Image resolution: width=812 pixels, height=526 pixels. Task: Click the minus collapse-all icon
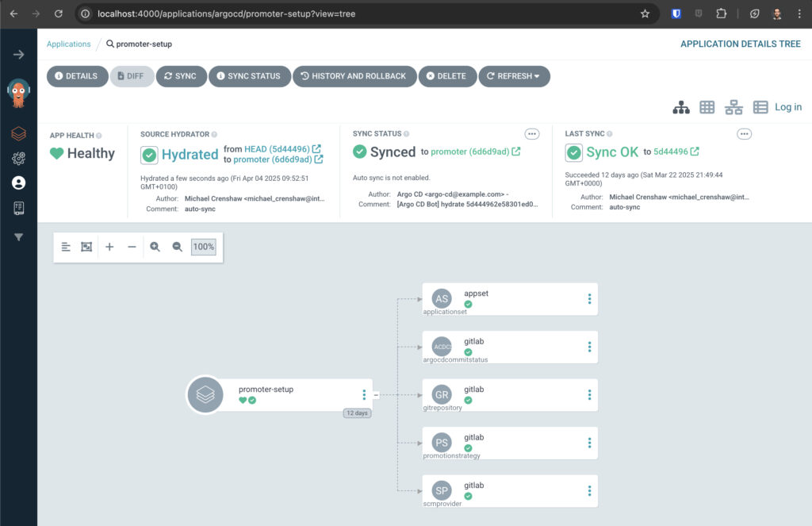click(x=132, y=247)
